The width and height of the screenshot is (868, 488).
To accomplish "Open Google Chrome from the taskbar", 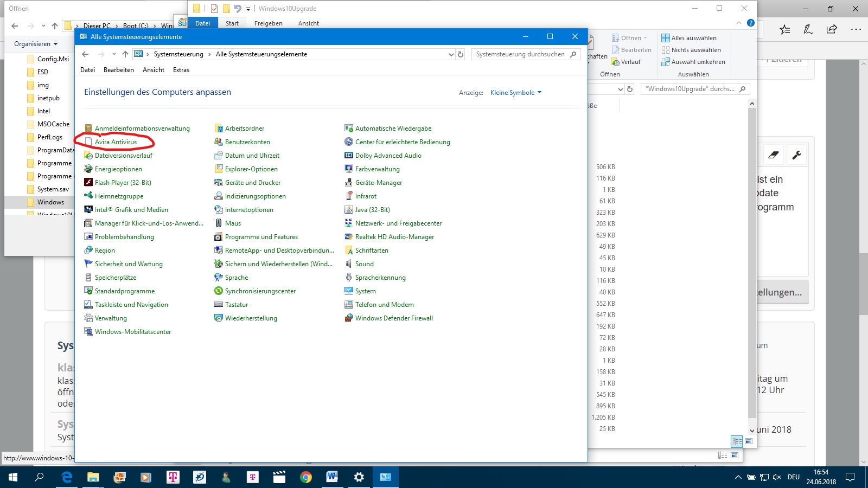I will click(306, 477).
